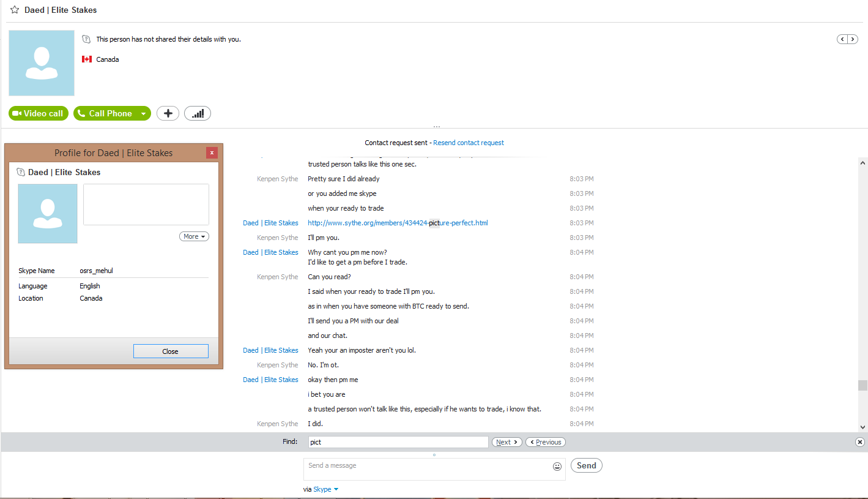Image resolution: width=868 pixels, height=499 pixels.
Task: Click the plus add-people button
Action: (168, 113)
